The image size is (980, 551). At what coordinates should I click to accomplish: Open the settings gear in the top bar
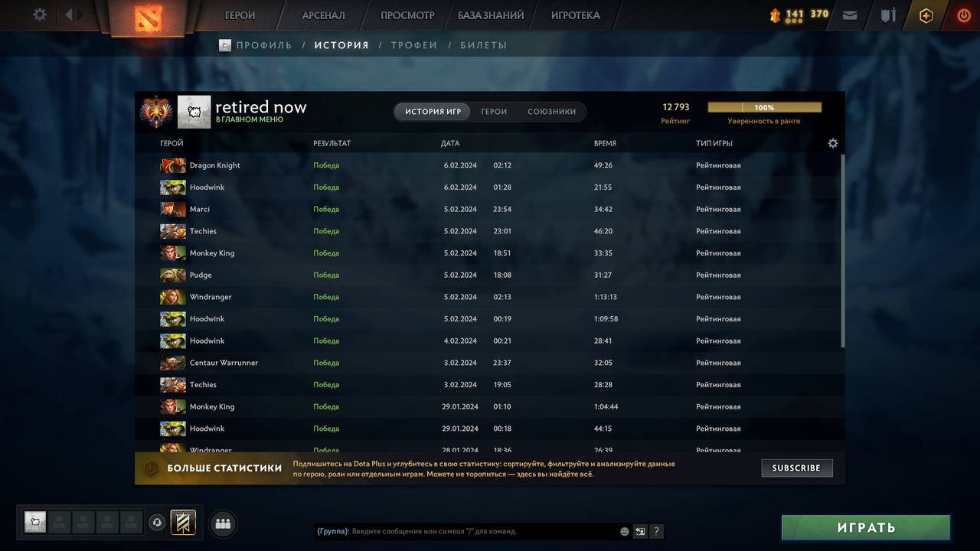click(40, 15)
